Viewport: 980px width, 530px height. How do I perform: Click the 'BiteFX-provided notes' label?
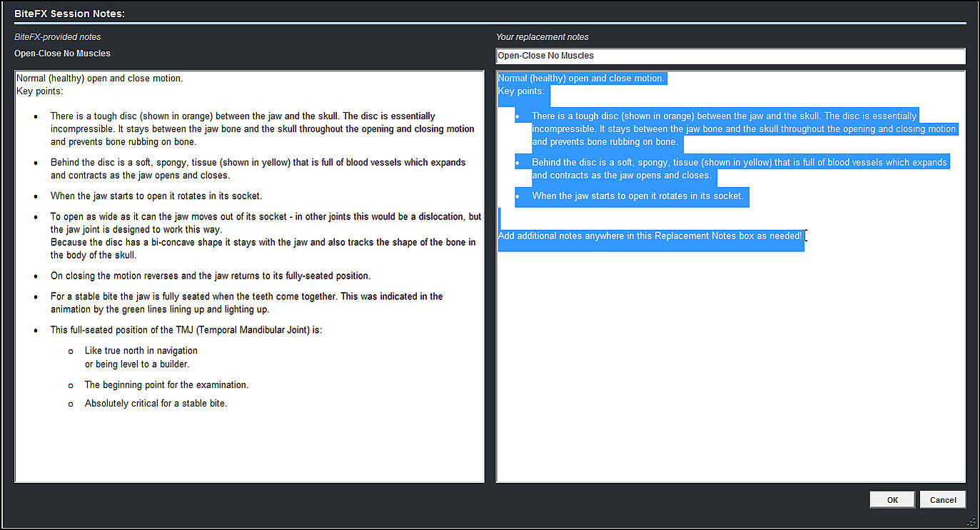(x=57, y=36)
